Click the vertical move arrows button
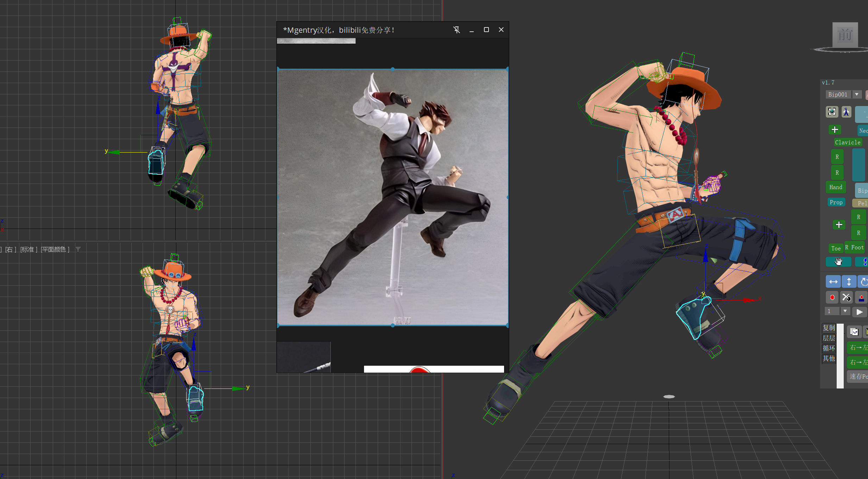 coord(849,282)
